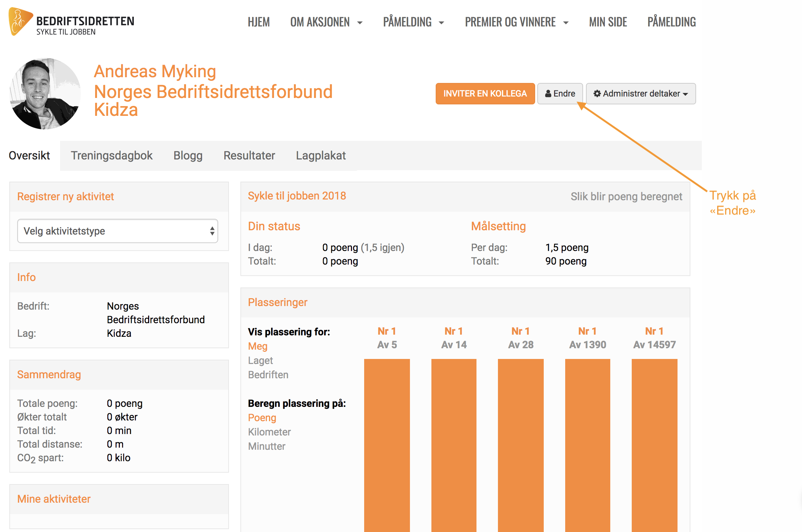802x532 pixels.
Task: Switch to the Treningsdagbok tab
Action: click(112, 156)
